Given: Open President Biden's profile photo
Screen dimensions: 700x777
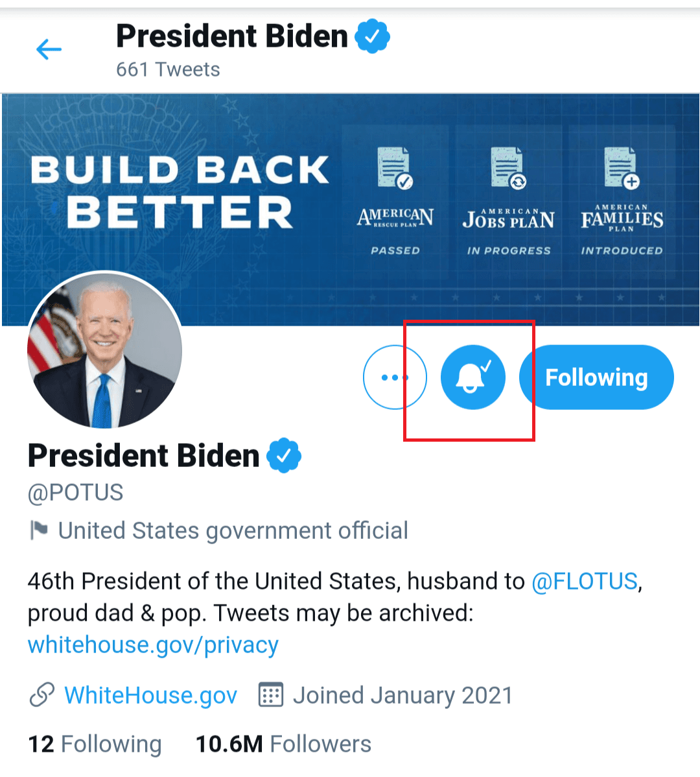Looking at the screenshot, I should pyautogui.click(x=104, y=350).
